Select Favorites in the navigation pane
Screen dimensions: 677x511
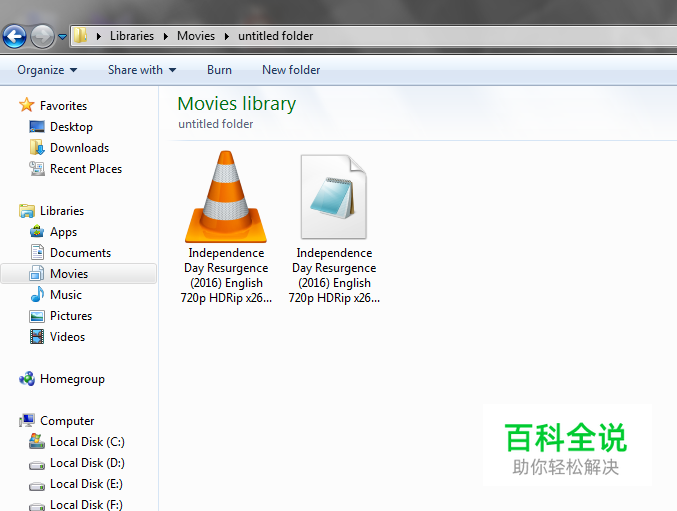(x=63, y=106)
